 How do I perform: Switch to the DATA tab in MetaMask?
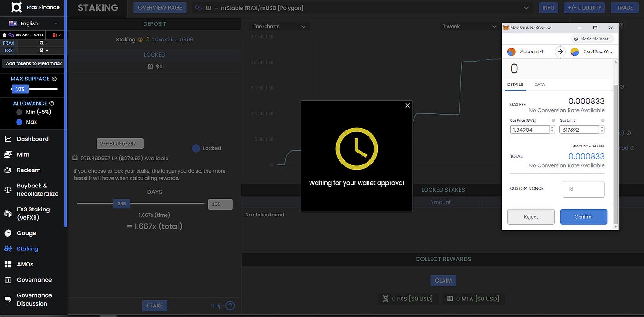pyautogui.click(x=540, y=85)
